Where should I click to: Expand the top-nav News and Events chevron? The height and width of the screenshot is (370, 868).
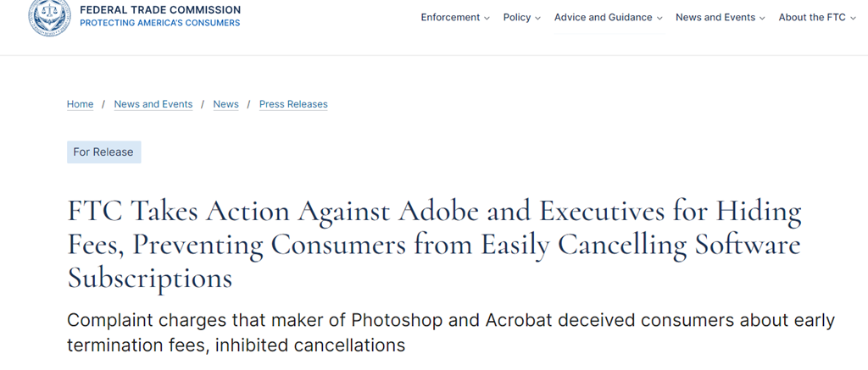762,18
